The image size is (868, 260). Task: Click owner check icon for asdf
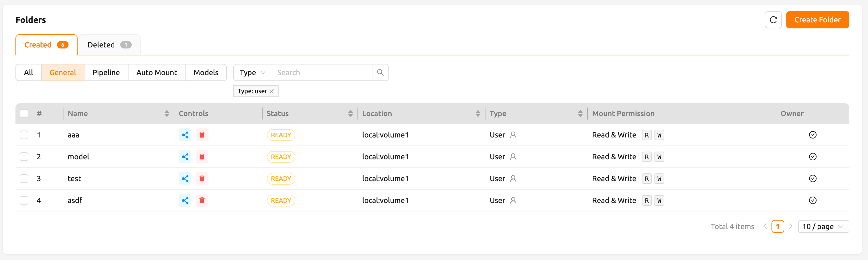812,201
